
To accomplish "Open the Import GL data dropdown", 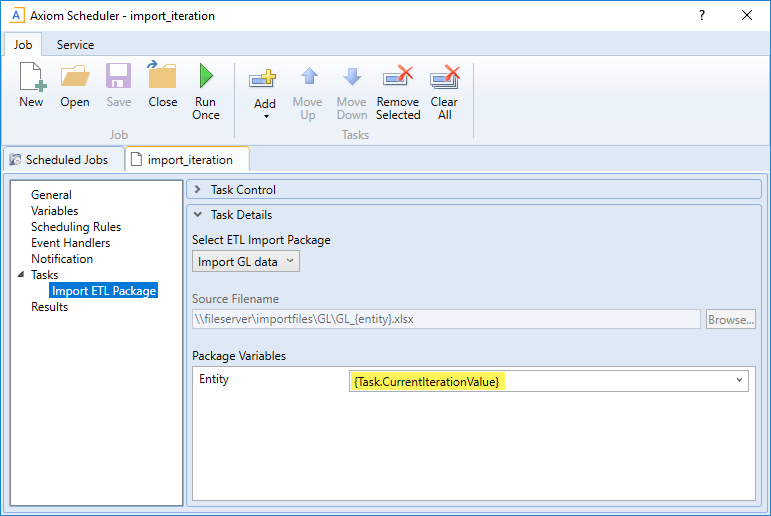I will coord(246,262).
